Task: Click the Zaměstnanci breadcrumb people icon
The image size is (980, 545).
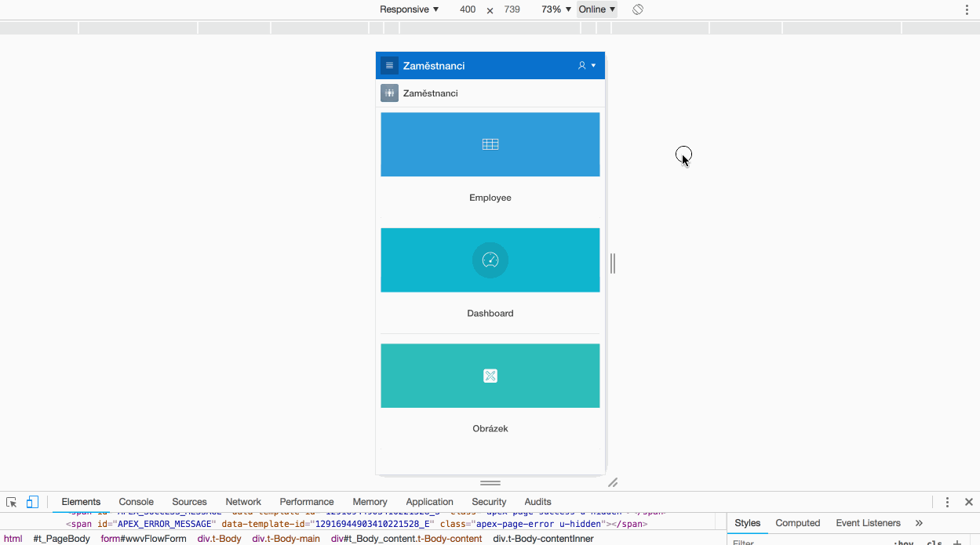Action: click(389, 93)
